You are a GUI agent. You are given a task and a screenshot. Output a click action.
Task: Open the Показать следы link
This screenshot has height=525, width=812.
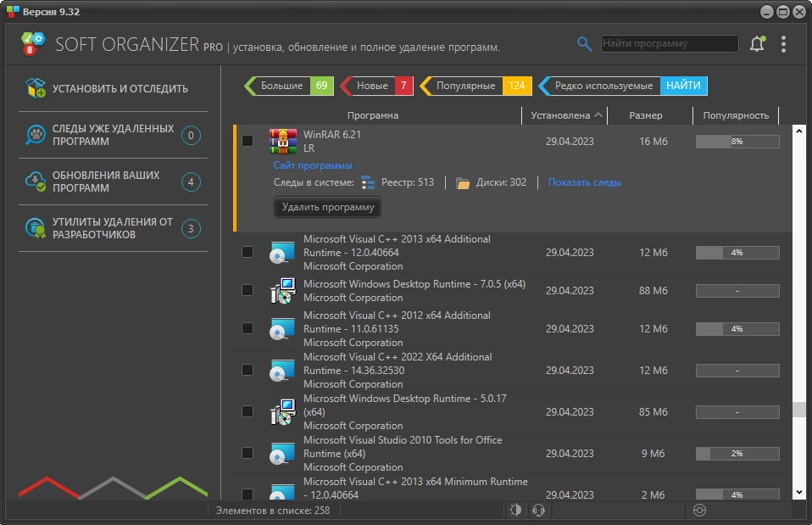pos(585,182)
